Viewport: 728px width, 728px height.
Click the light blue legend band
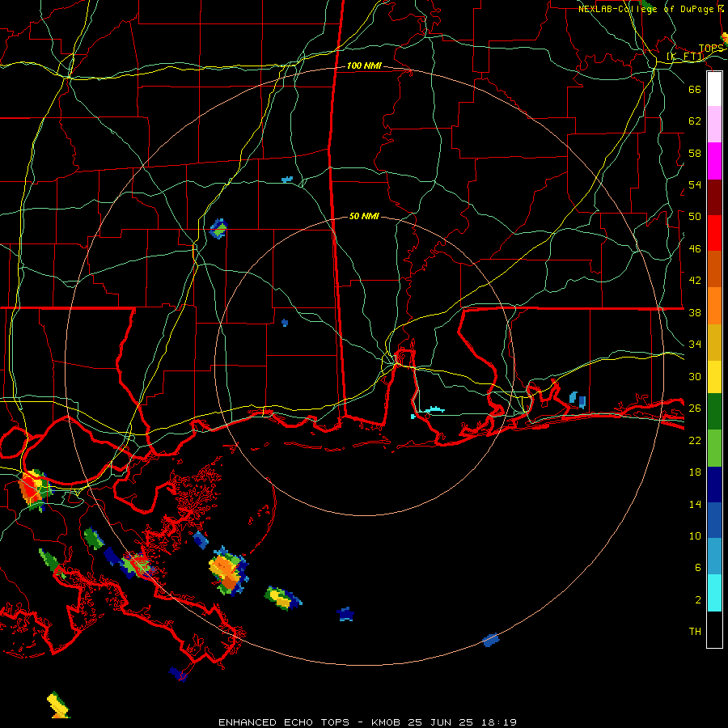click(714, 557)
